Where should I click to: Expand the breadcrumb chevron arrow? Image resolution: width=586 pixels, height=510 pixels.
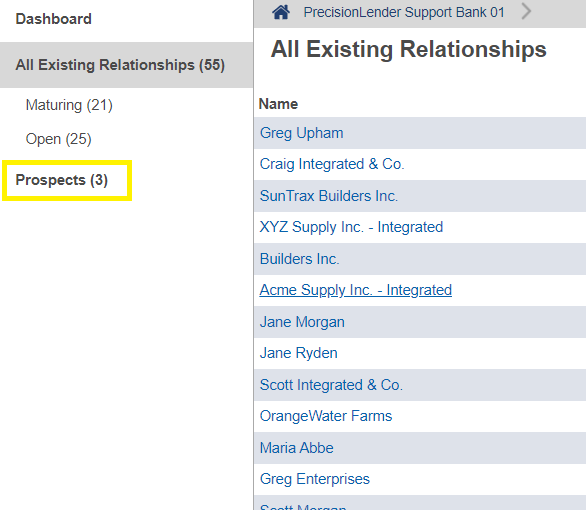[526, 11]
